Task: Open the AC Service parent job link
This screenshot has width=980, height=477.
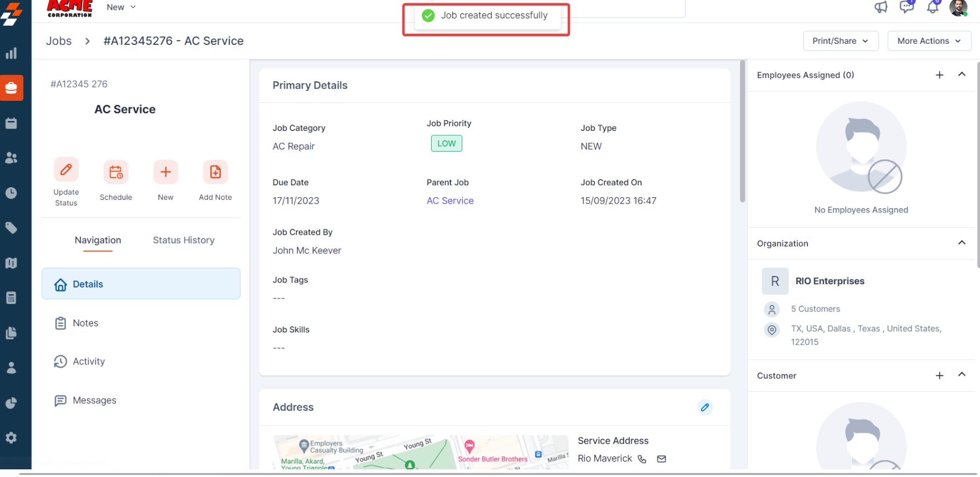Action: [450, 201]
